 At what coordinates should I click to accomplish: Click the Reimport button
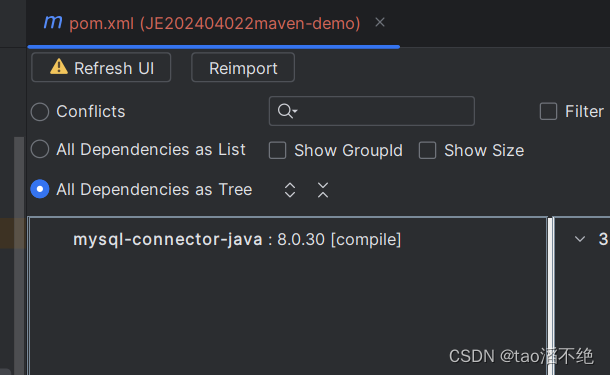coord(243,68)
